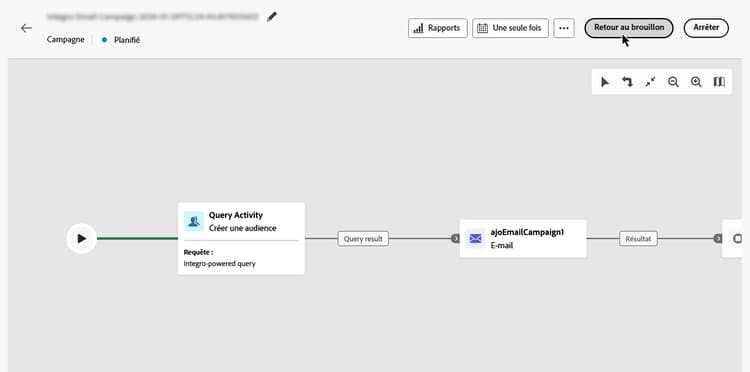This screenshot has width=750, height=372.
Task: Click the envelope icon on email activity
Action: 475,238
